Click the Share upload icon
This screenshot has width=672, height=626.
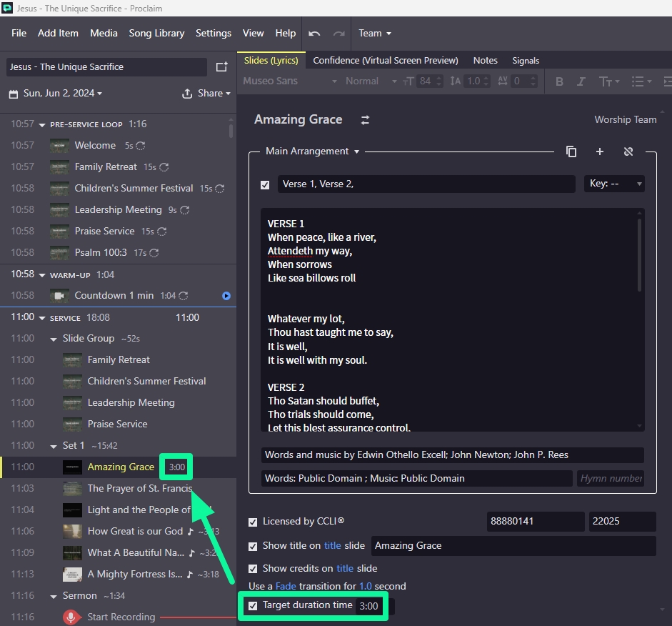pos(187,94)
